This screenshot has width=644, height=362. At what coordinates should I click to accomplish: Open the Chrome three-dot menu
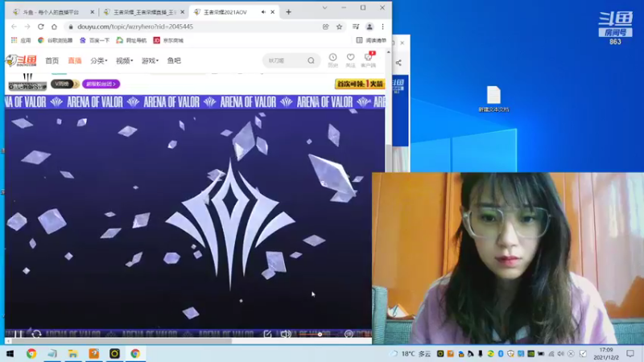point(383,27)
